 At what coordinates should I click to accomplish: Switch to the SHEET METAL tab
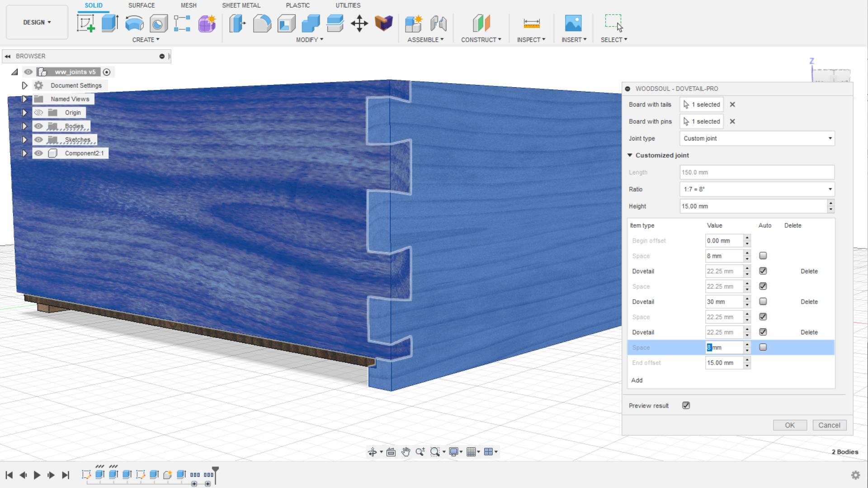[241, 5]
